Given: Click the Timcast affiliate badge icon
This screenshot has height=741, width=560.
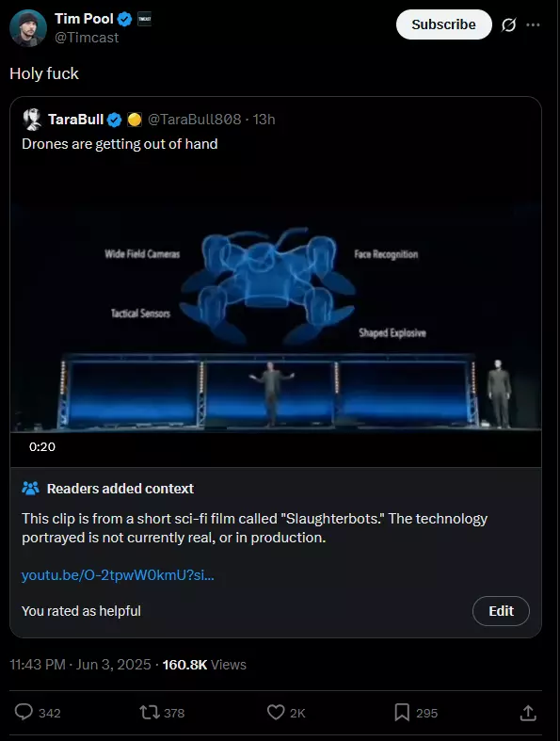Looking at the screenshot, I should click(145, 19).
